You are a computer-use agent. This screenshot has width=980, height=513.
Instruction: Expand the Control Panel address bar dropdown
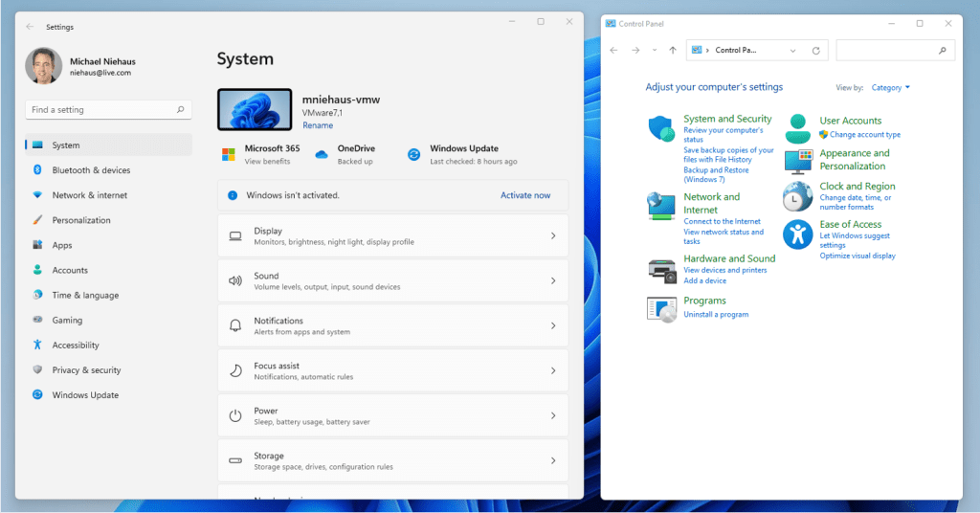point(792,50)
